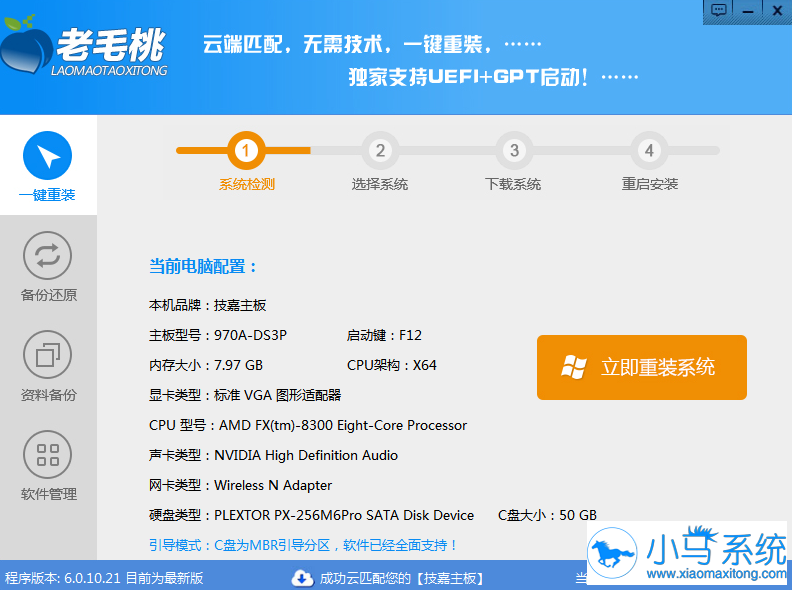Click the cloud download icon in status bar

pyautogui.click(x=302, y=578)
